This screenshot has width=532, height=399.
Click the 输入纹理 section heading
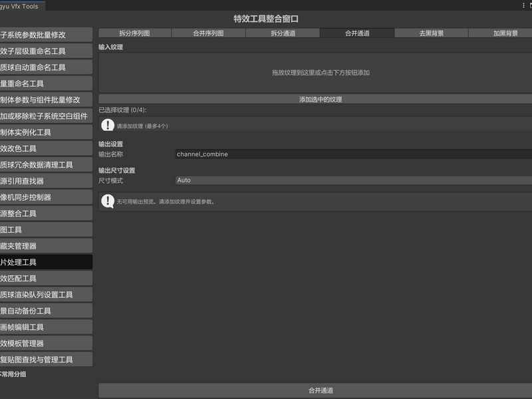[x=110, y=47]
